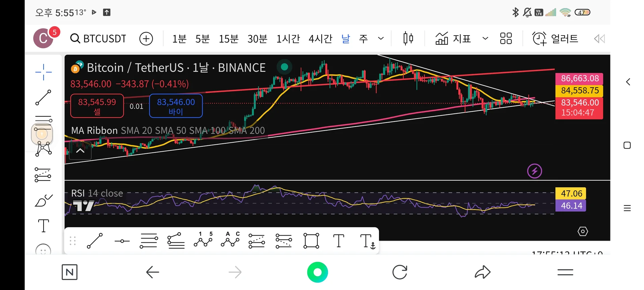
Task: Click the 86,663.08 price label
Action: click(x=579, y=79)
